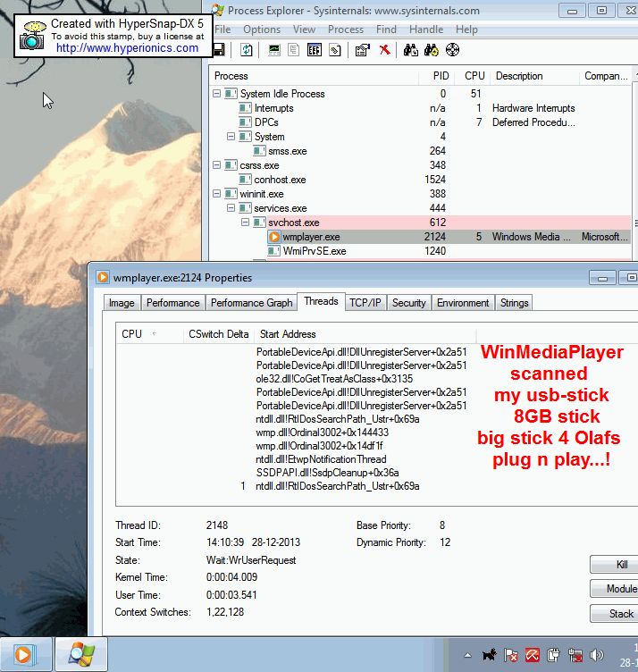Click the second binoculars search icon

[x=432, y=50]
